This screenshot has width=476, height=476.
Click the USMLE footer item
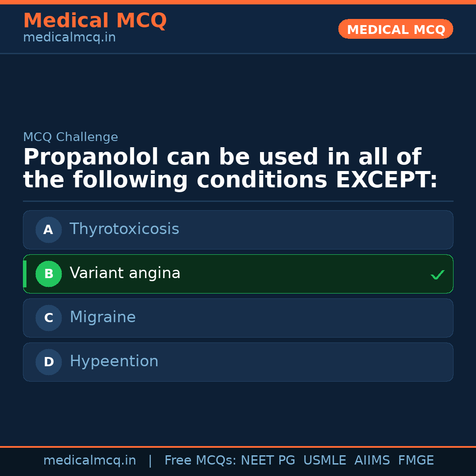click(x=324, y=461)
